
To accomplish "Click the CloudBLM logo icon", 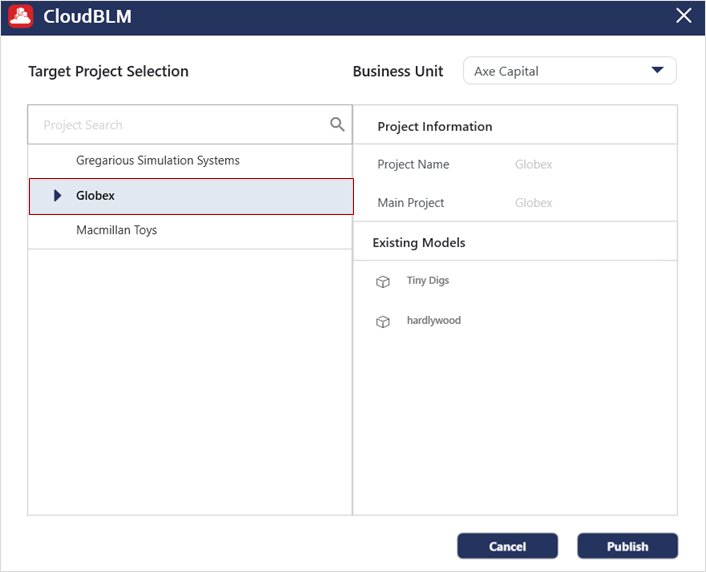I will point(20,17).
